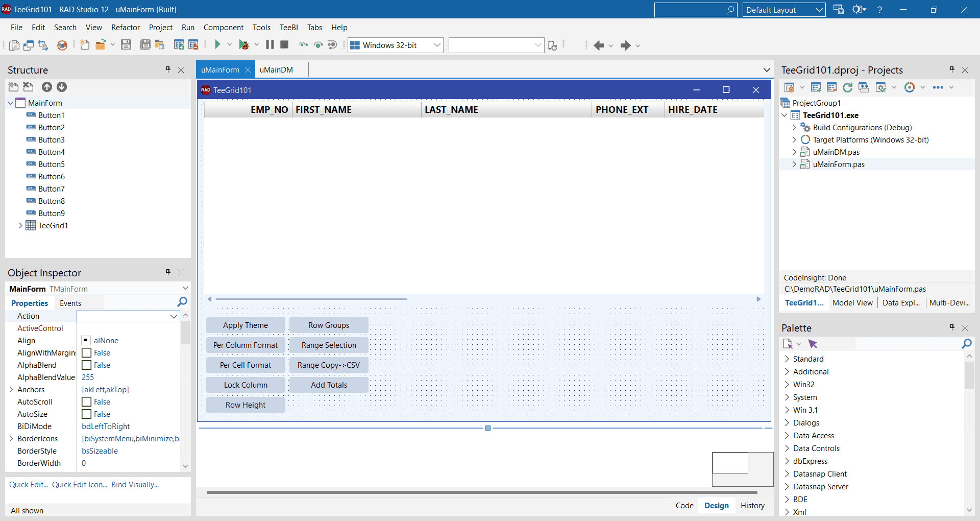Click the Run with debugging bug icon
This screenshot has height=521, width=980.
[x=244, y=45]
